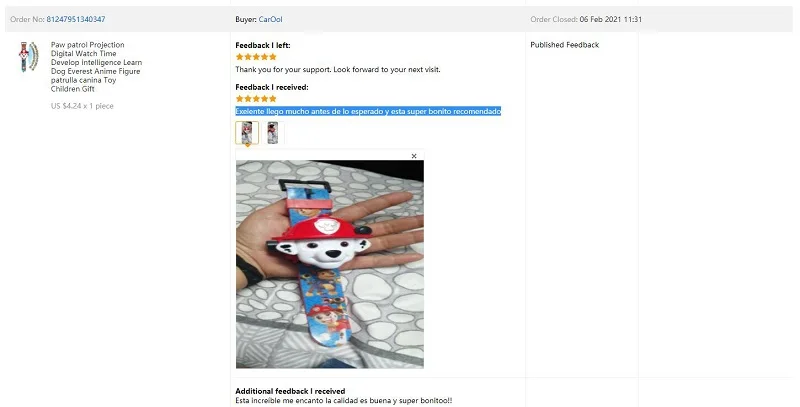Click the 'Order No:' label

27,19
